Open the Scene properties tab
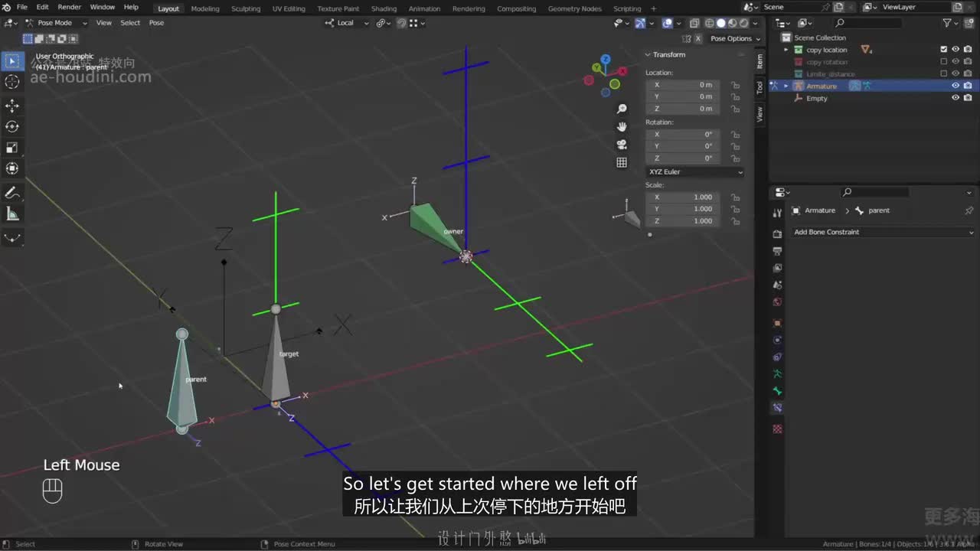 point(777,285)
